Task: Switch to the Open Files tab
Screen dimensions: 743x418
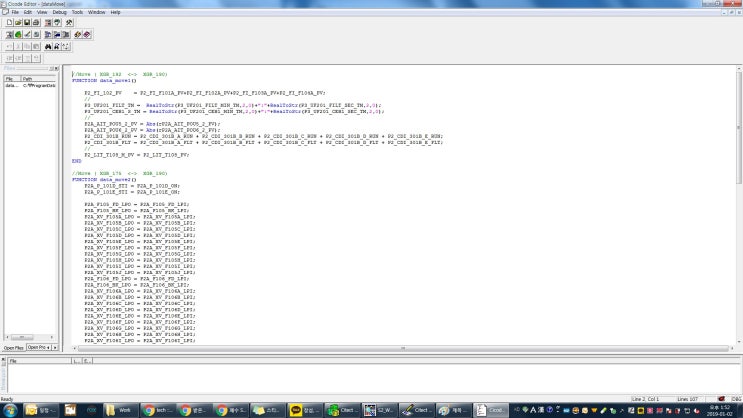Action: tap(14, 347)
